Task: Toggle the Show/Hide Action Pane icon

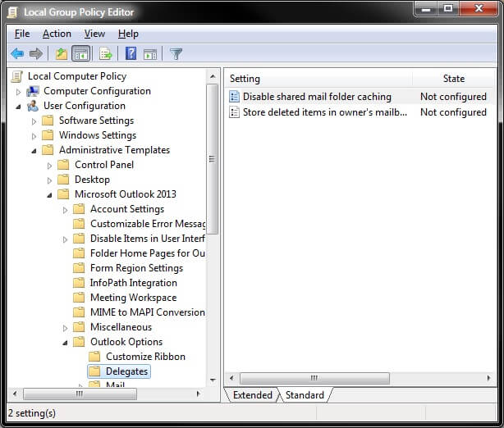Action: tap(150, 54)
